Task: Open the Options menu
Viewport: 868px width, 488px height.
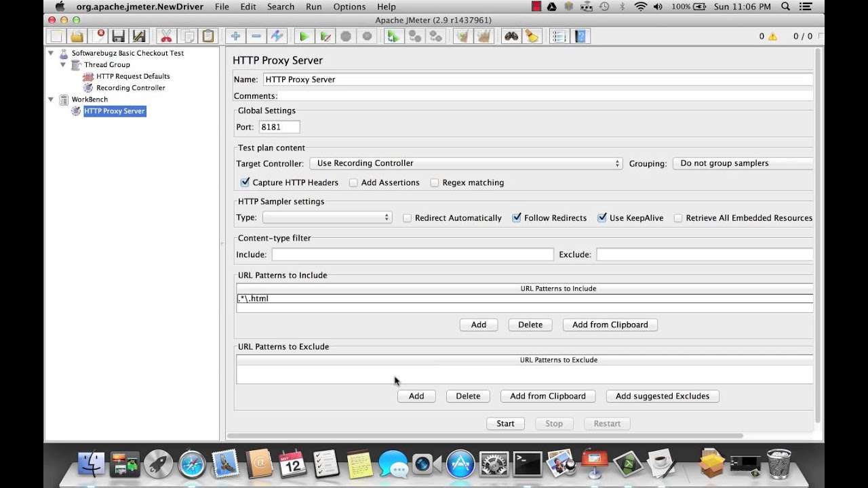Action: [x=350, y=7]
